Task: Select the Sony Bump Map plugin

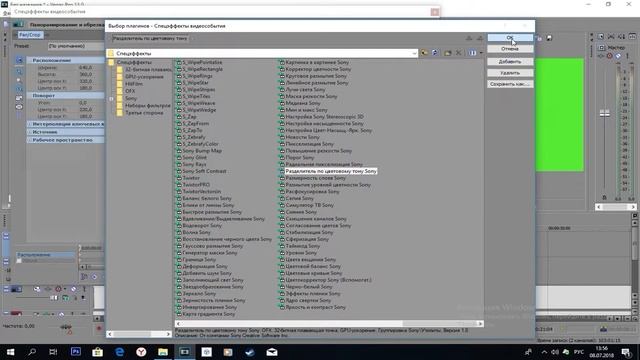Action: [202, 151]
